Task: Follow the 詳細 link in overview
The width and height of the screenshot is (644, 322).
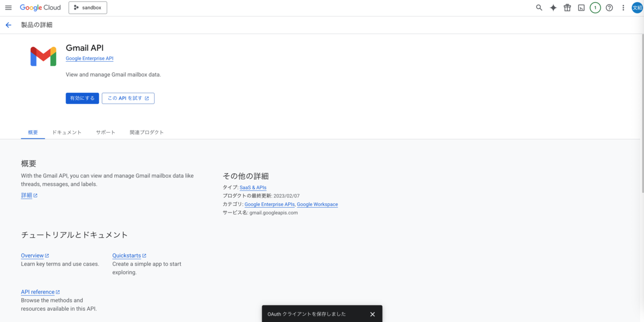Action: pos(29,195)
